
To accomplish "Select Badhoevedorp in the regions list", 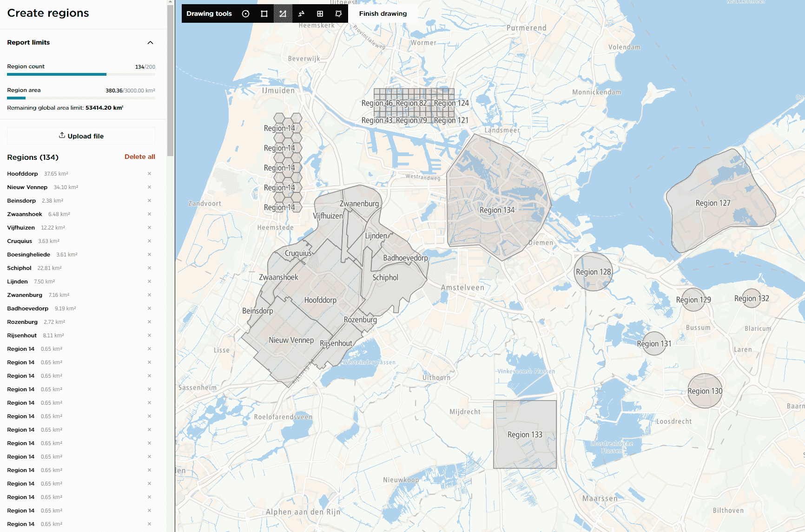I will pos(28,309).
